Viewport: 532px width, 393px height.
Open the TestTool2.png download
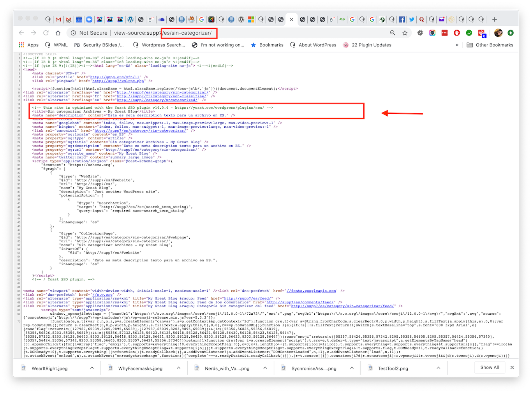pyautogui.click(x=393, y=368)
